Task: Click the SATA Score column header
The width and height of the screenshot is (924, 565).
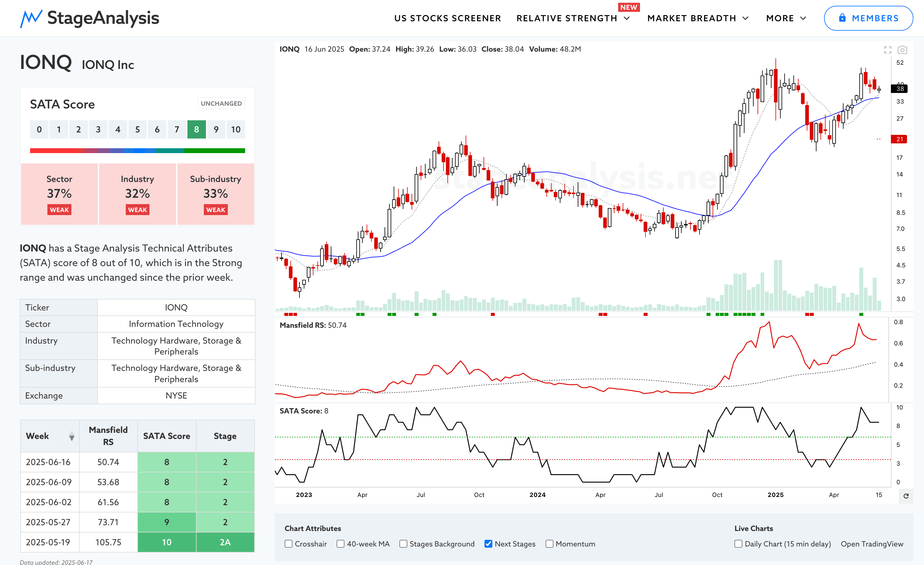Action: 166,436
